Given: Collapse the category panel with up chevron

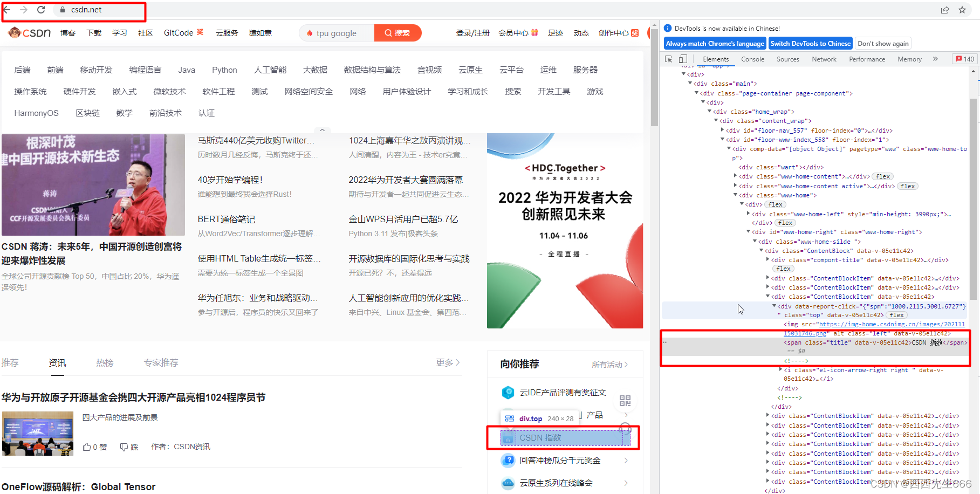Looking at the screenshot, I should coord(322,130).
